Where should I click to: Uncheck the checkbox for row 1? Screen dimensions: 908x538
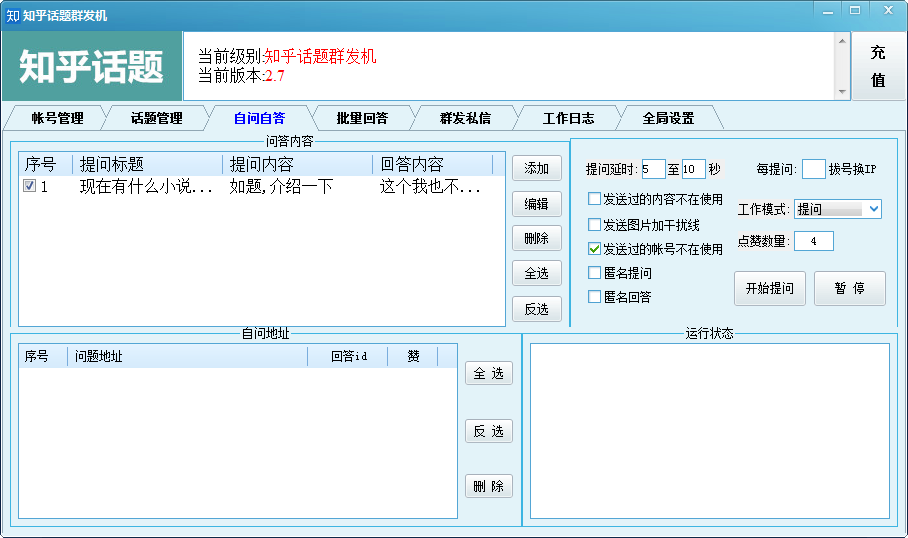30,186
